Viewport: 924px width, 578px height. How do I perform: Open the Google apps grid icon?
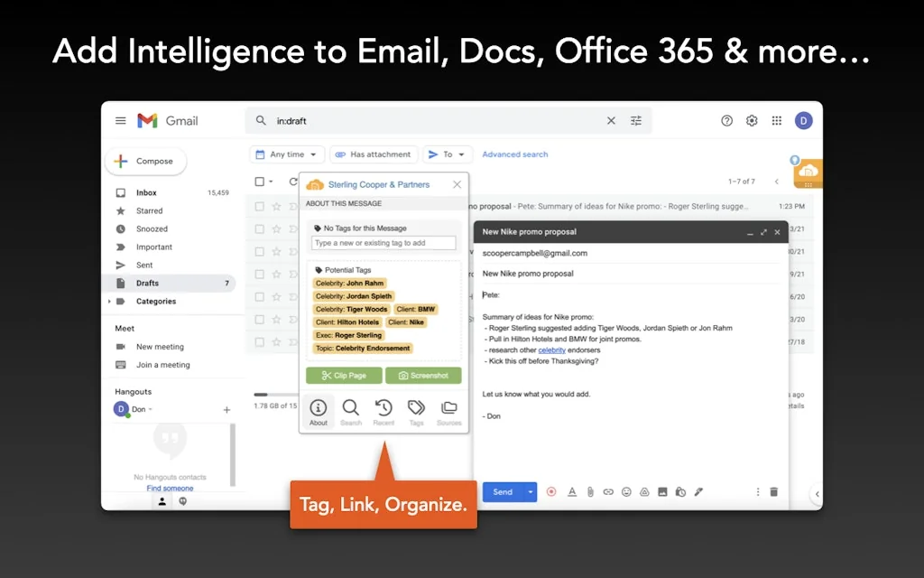pyautogui.click(x=777, y=121)
